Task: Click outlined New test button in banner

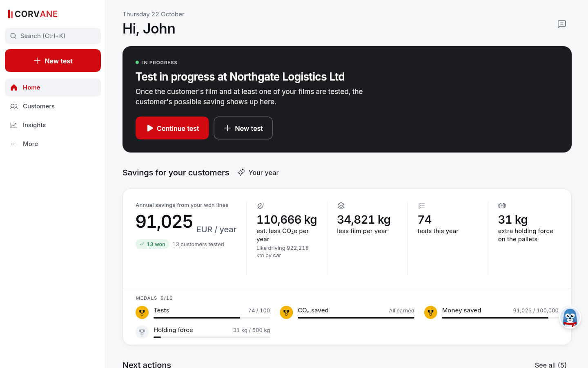Action: 243,128
